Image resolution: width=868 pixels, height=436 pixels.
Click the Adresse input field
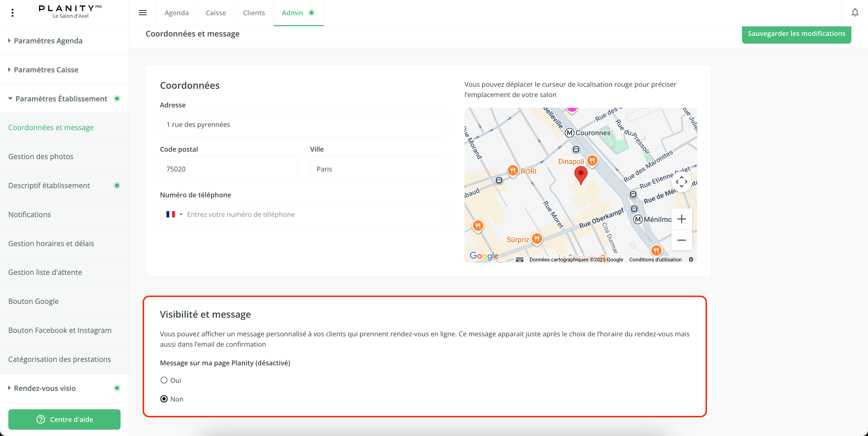click(304, 124)
